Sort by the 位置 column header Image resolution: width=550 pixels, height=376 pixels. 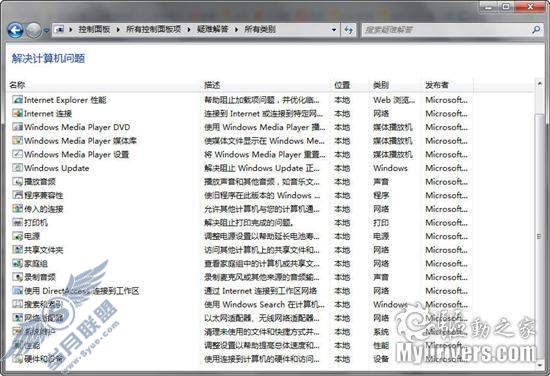[342, 85]
